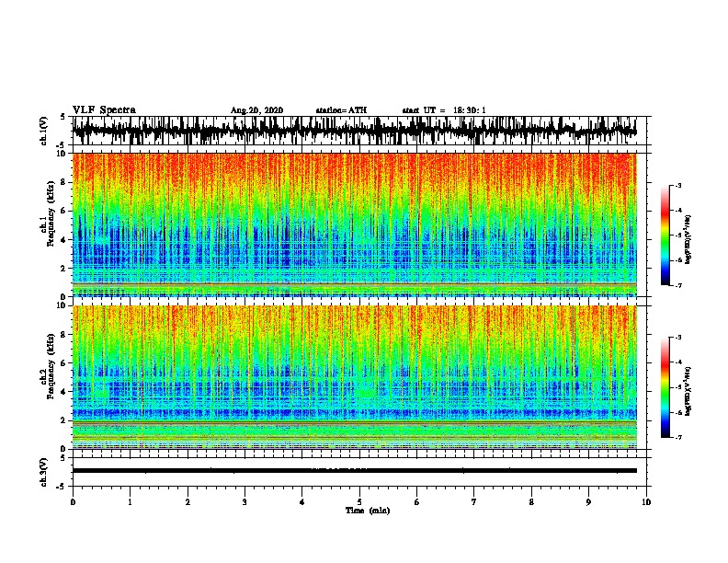This screenshot has height=563, width=728.
Task: Click time axis tick label "7"
Action: pos(474,502)
